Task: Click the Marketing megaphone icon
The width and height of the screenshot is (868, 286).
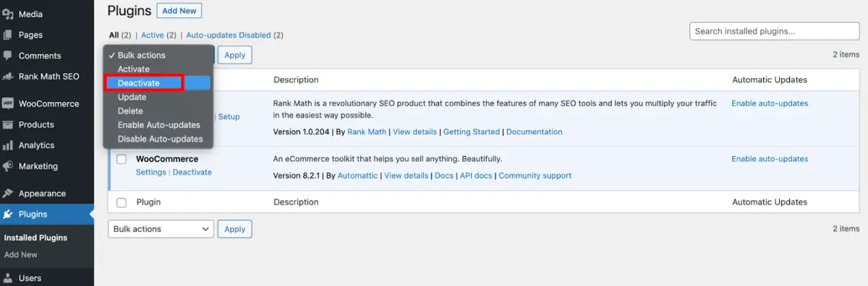Action: (8, 166)
